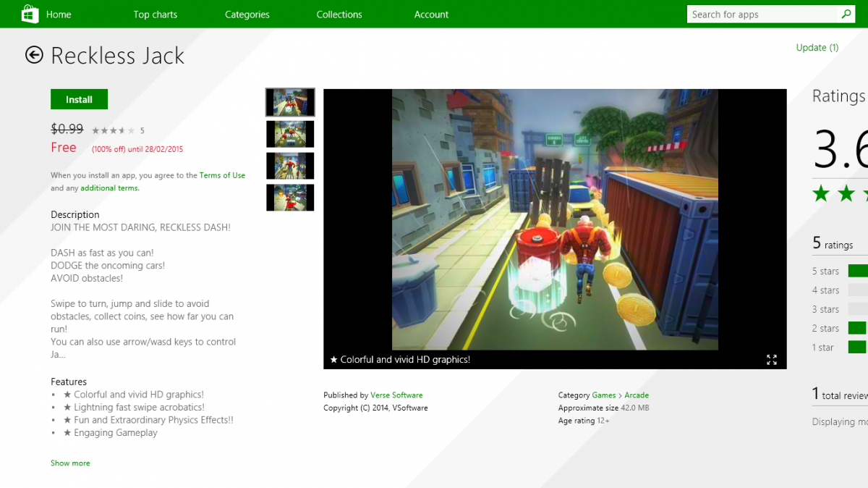
Task: Click the 2 stars rating bar
Action: (x=857, y=328)
